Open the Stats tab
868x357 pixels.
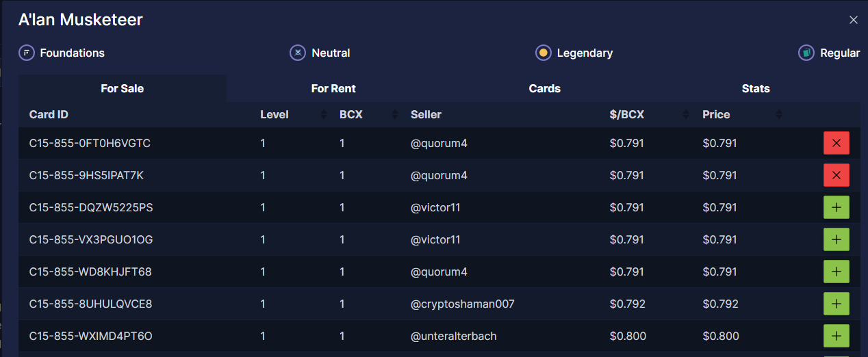coord(756,88)
